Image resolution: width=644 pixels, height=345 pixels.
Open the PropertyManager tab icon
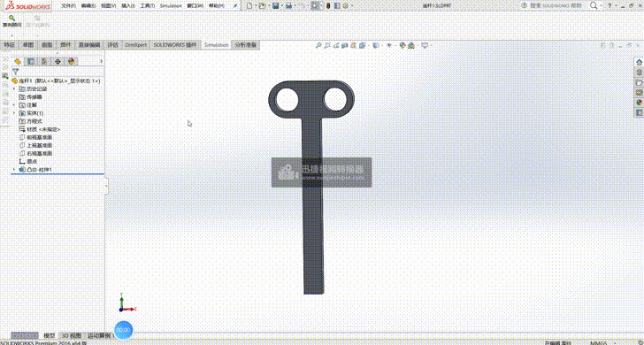[x=31, y=61]
